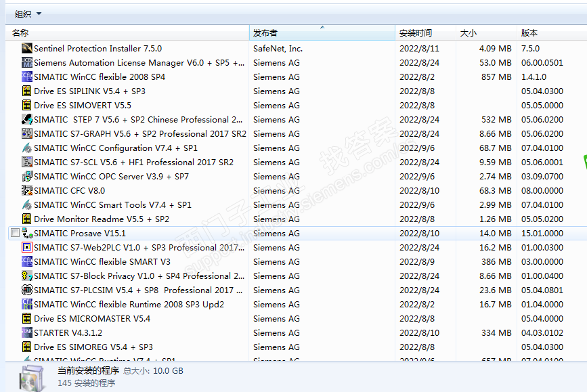Sort by the 名称 column header

(127, 33)
